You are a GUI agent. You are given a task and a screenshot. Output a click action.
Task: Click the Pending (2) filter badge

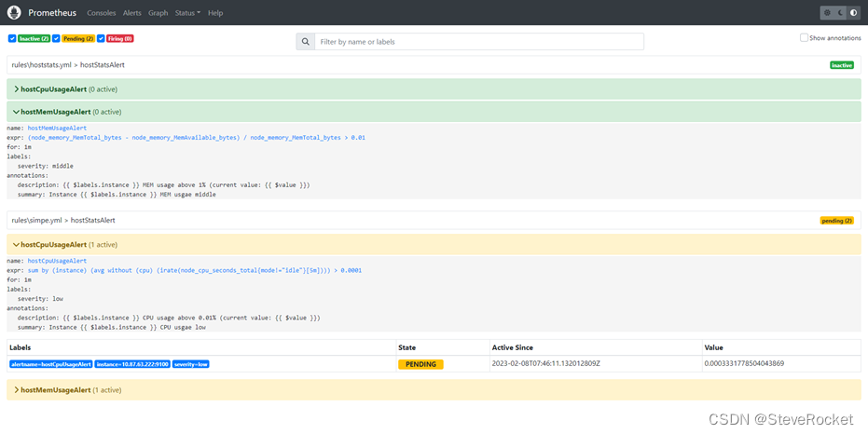pos(78,39)
